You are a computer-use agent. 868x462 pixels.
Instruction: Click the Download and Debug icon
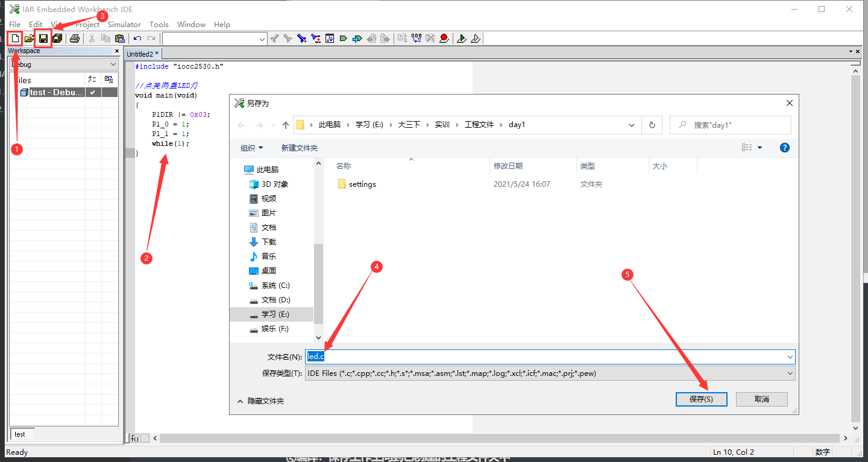[462, 39]
